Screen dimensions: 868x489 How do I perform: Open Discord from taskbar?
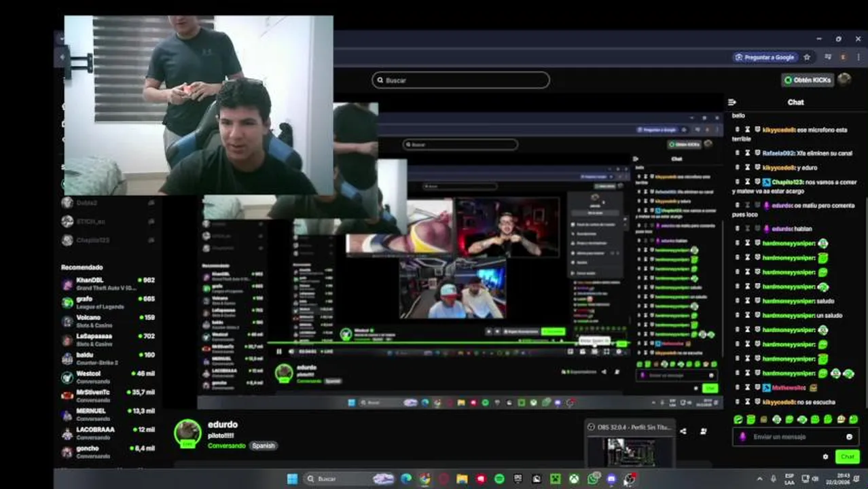pyautogui.click(x=611, y=479)
